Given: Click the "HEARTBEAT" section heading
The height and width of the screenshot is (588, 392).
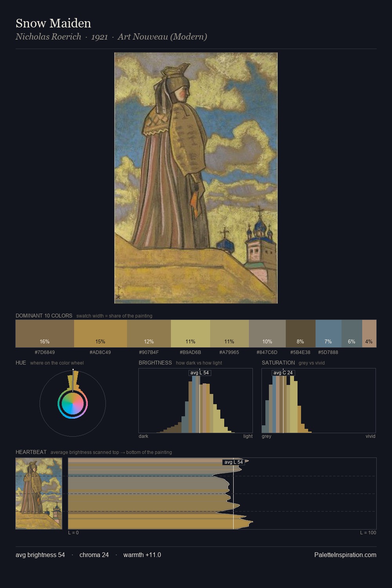Looking at the screenshot, I should tap(31, 452).
